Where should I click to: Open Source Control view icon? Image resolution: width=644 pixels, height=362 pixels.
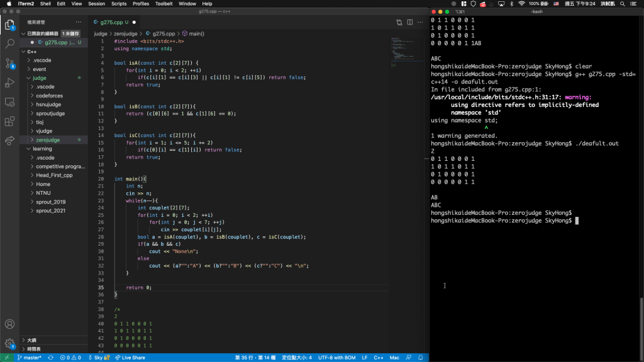tap(9, 63)
